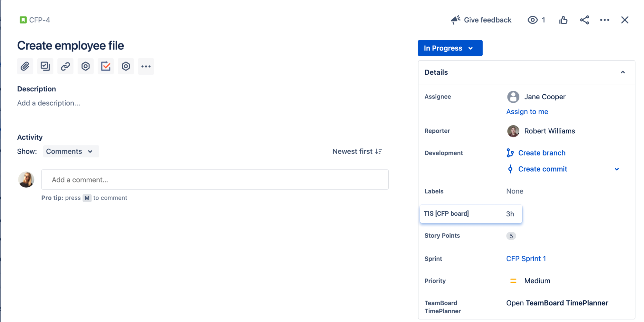Link an issue with the link icon
Screen dimensions: 644x322
click(x=65, y=66)
